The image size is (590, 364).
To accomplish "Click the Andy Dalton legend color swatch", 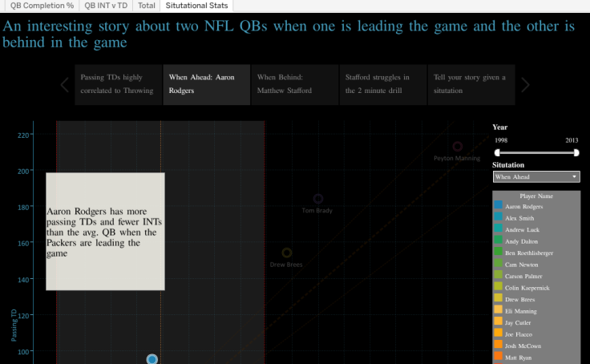I will [x=498, y=240].
